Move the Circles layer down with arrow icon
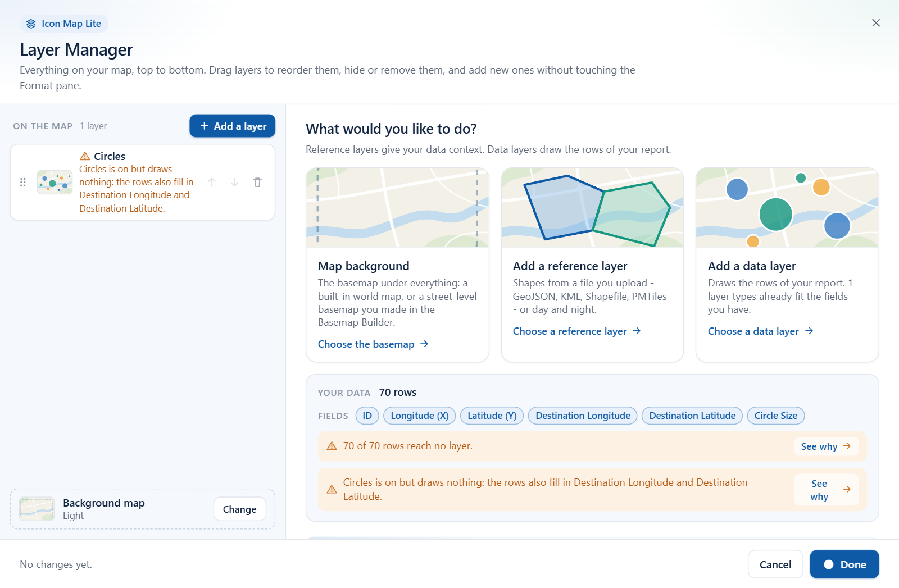 click(x=235, y=182)
